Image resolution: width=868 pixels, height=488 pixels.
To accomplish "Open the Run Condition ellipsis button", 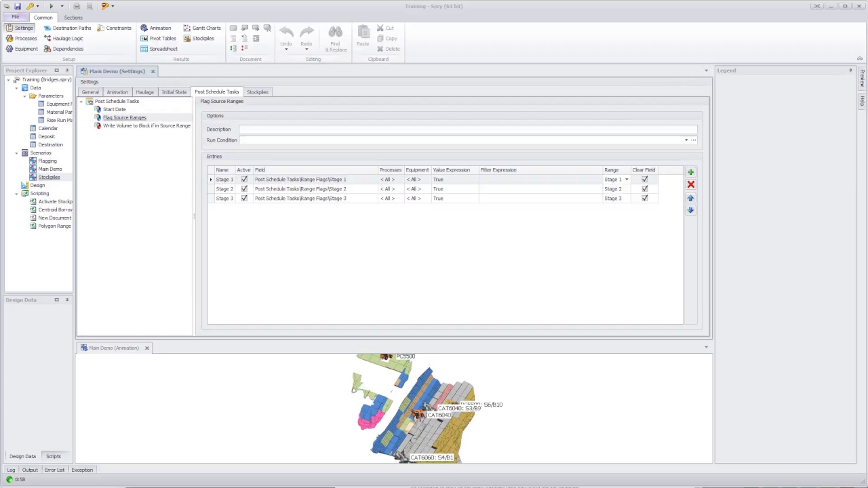I will coord(693,140).
